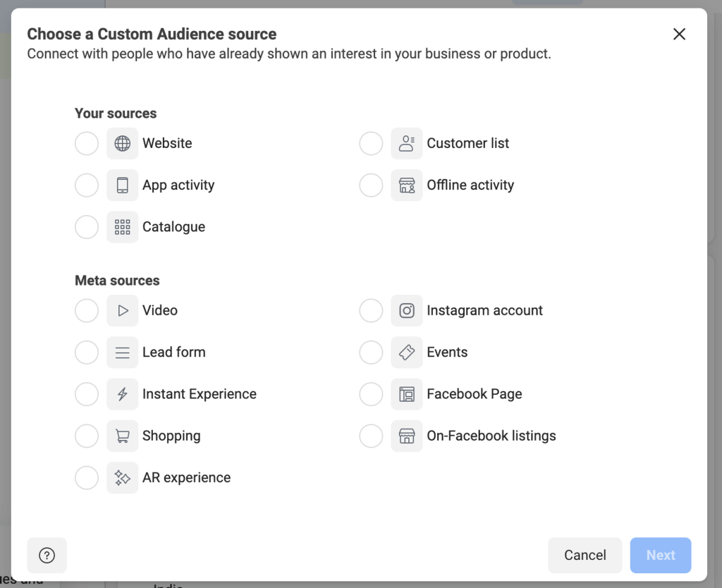Click the Events ticket icon
The height and width of the screenshot is (588, 722).
tap(407, 353)
